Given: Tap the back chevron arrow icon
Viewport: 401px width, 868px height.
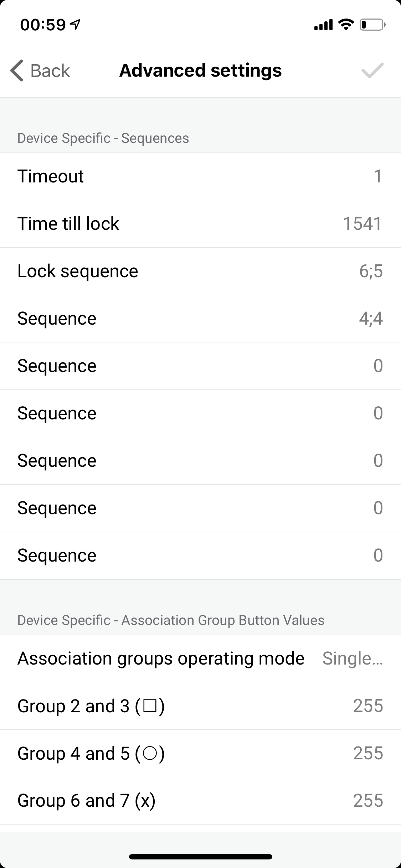Looking at the screenshot, I should (17, 70).
